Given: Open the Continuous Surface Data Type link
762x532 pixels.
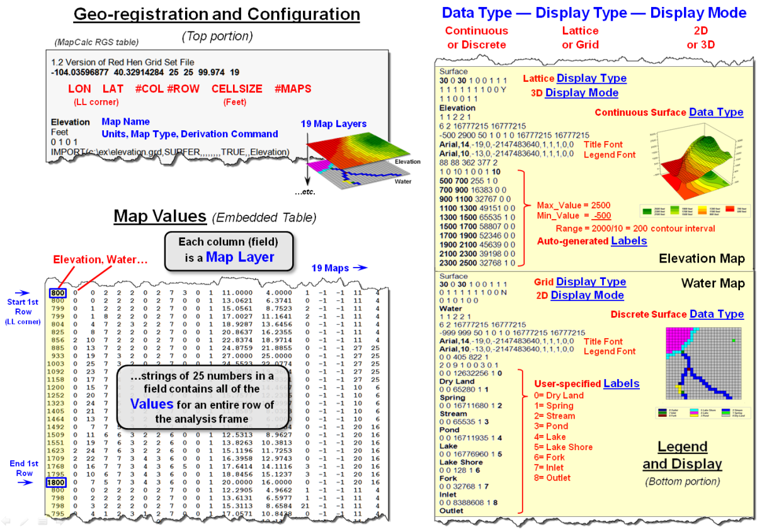Looking at the screenshot, I should point(716,113).
